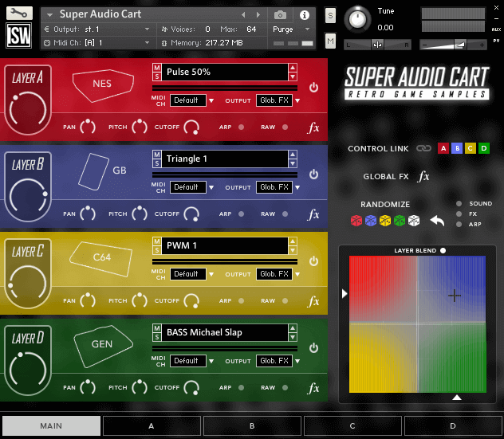Open Global FX settings icon
The width and height of the screenshot is (504, 439).
click(423, 177)
